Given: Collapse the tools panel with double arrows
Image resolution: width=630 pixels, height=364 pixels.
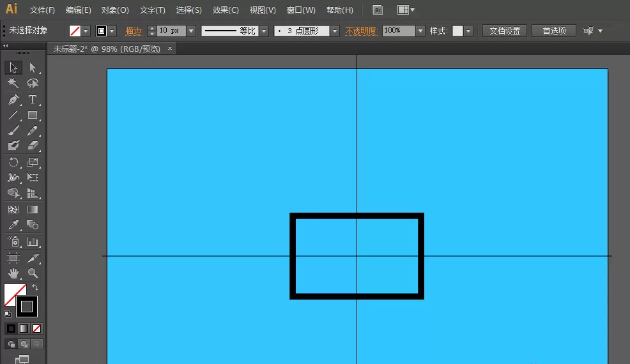Looking at the screenshot, I should click(x=6, y=46).
